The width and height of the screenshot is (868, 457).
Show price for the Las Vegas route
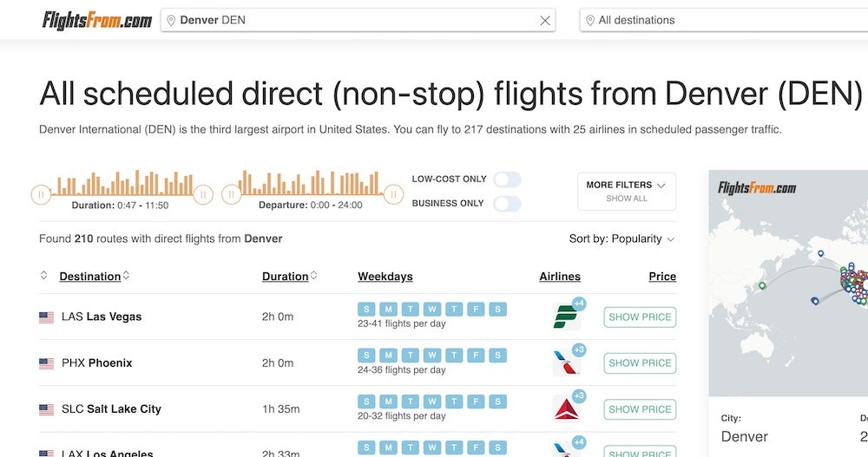(x=640, y=317)
